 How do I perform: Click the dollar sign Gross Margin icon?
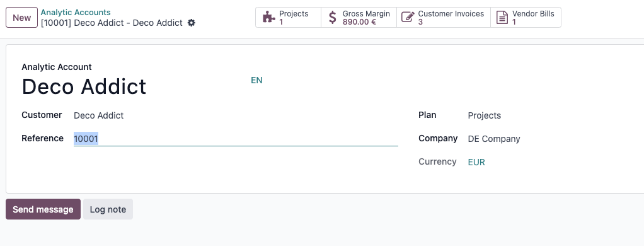[x=333, y=17]
